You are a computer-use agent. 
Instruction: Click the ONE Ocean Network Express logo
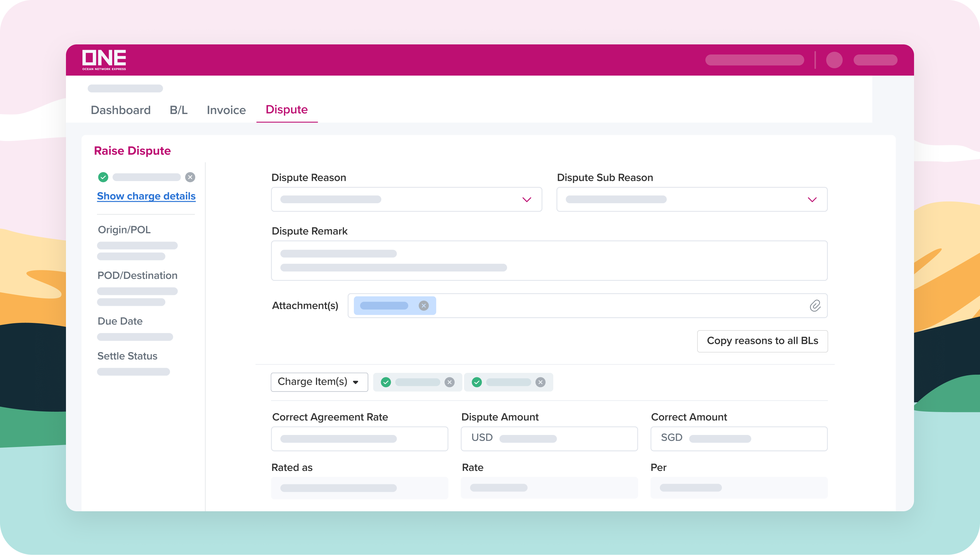104,60
